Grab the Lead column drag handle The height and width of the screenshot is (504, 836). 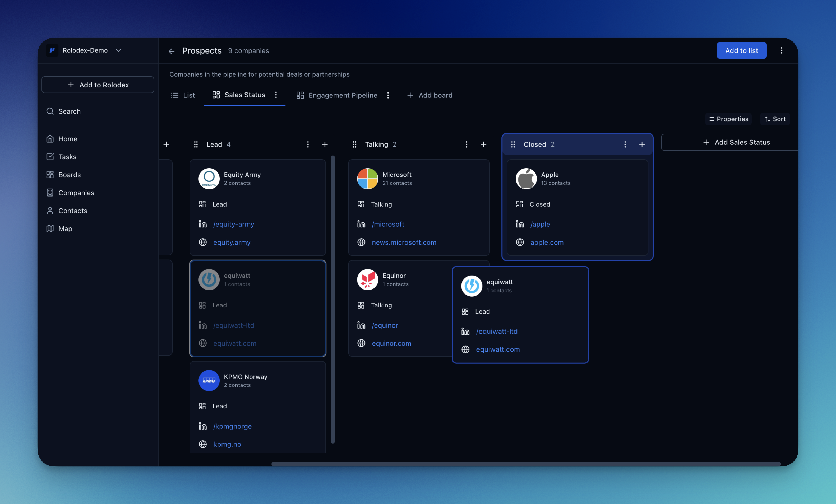click(196, 144)
